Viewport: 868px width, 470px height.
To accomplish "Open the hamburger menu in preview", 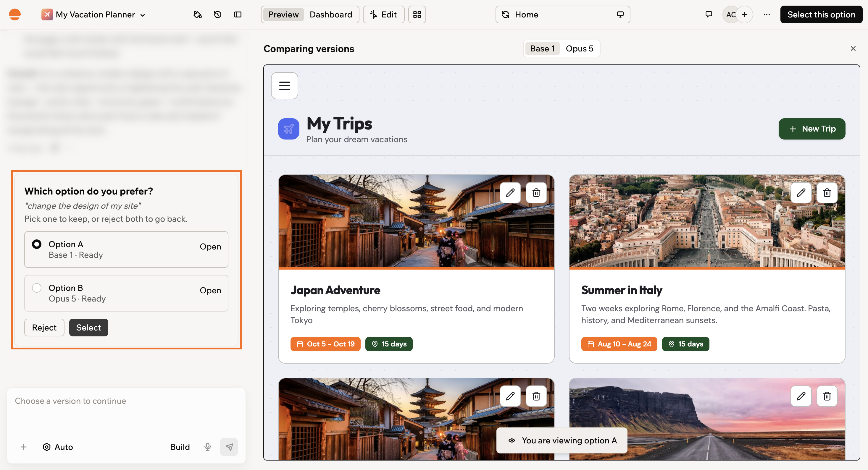I will [x=284, y=85].
